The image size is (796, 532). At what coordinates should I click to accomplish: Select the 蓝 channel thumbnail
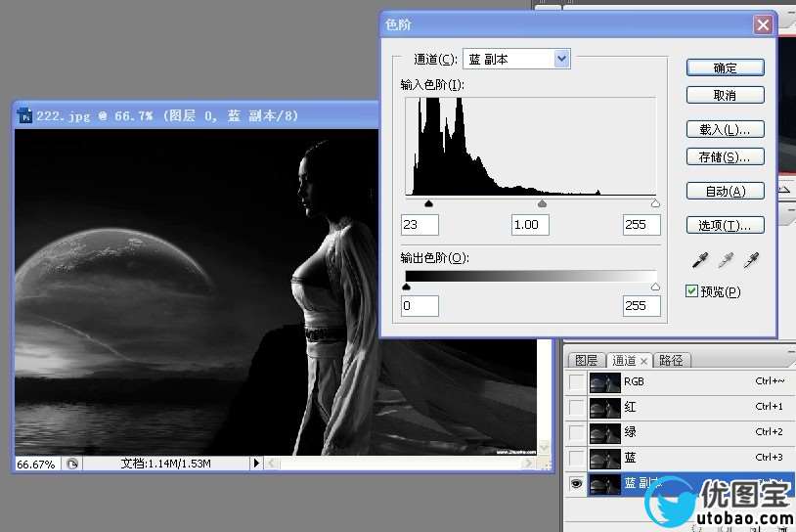[x=604, y=459]
